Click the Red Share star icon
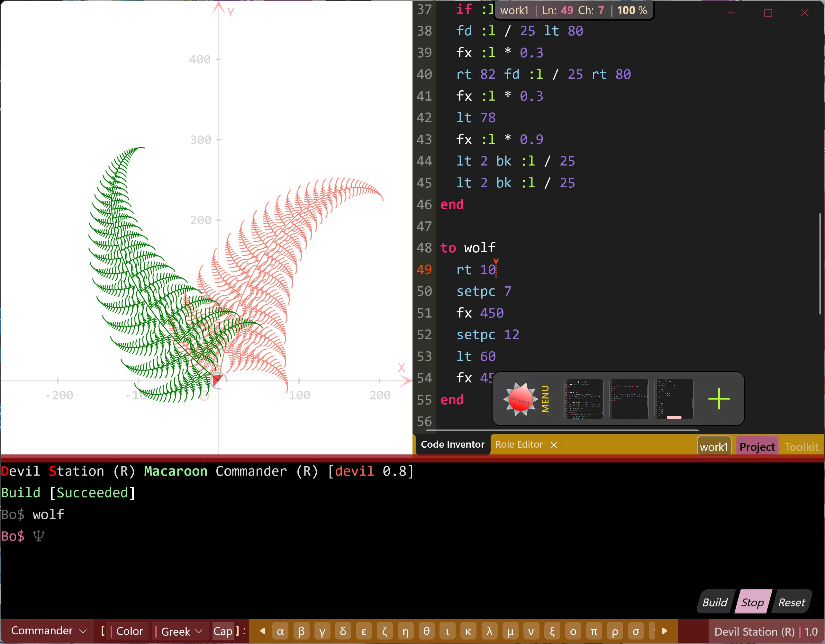The height and width of the screenshot is (644, 825). 521,399
